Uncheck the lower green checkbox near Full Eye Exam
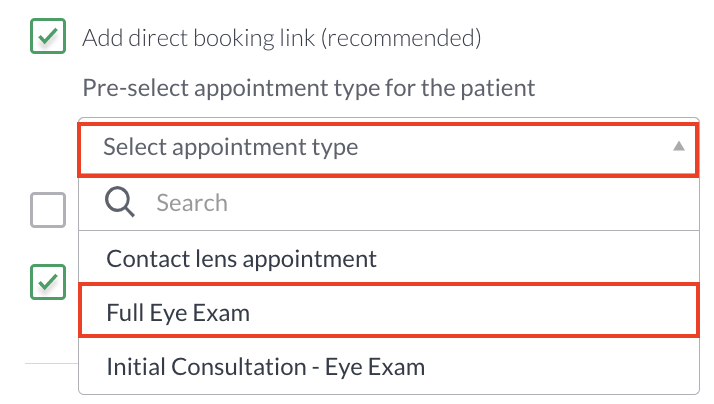This screenshot has width=714, height=404. click(48, 282)
